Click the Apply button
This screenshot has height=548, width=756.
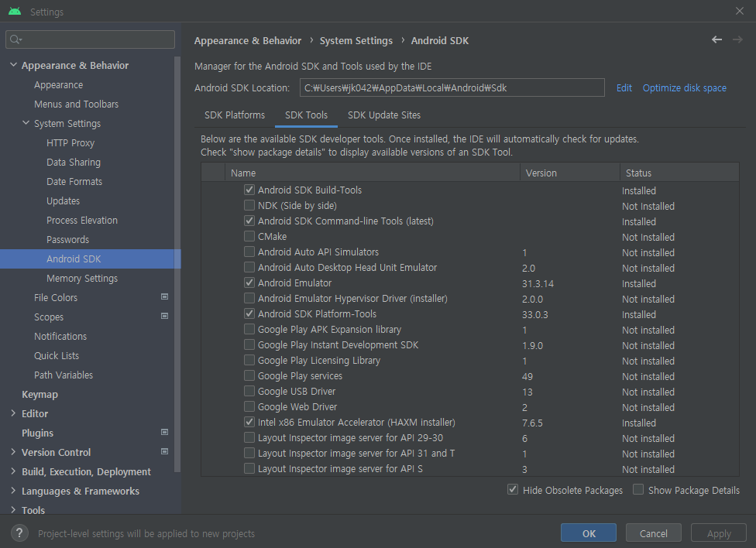click(719, 533)
